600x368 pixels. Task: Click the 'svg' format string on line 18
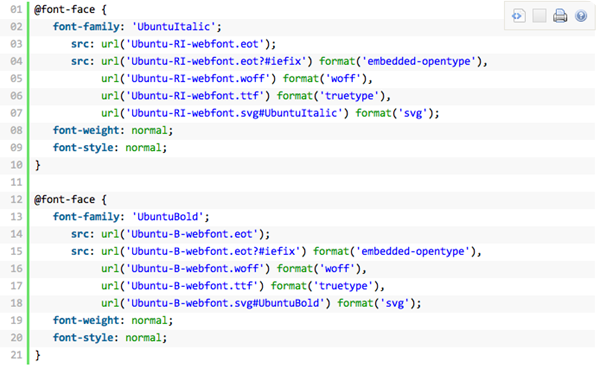coord(395,303)
